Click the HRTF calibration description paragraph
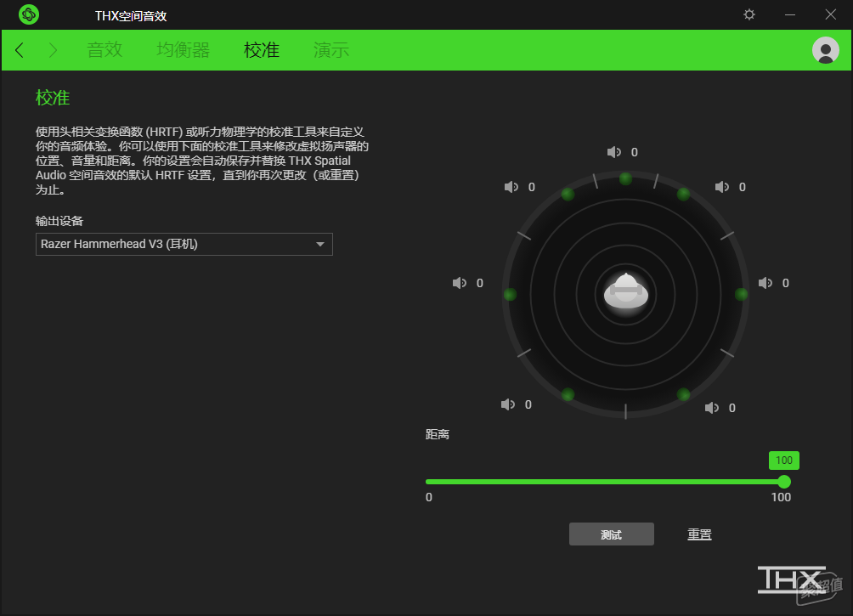853x616 pixels. (x=202, y=161)
